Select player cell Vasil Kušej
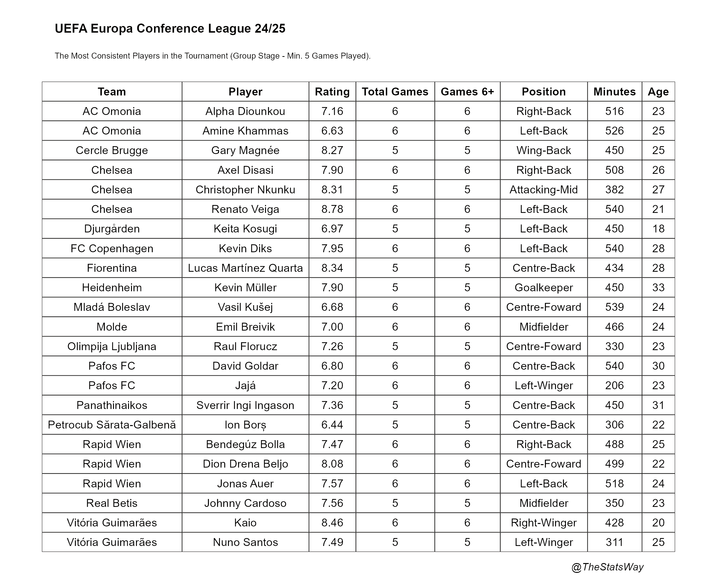The image size is (717, 588). click(245, 307)
